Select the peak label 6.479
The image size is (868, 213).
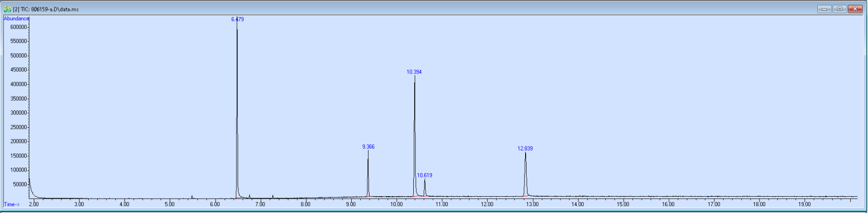pos(237,19)
